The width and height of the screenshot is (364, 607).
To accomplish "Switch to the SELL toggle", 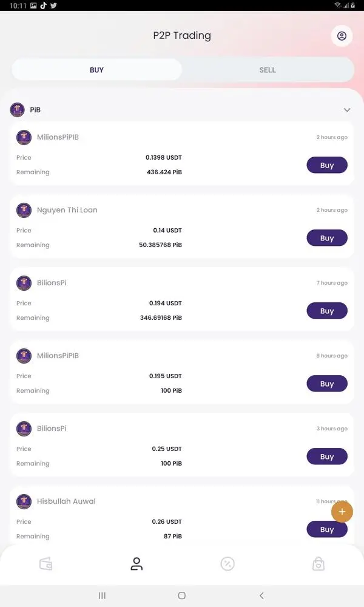I will [268, 70].
